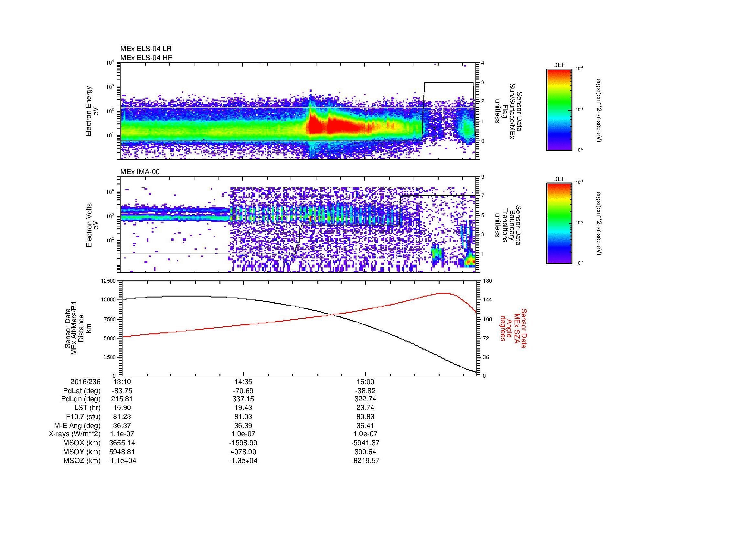Viewport: 756px width, 534px height.
Task: Click M-E Ang value 36.39
Action: tap(243, 425)
